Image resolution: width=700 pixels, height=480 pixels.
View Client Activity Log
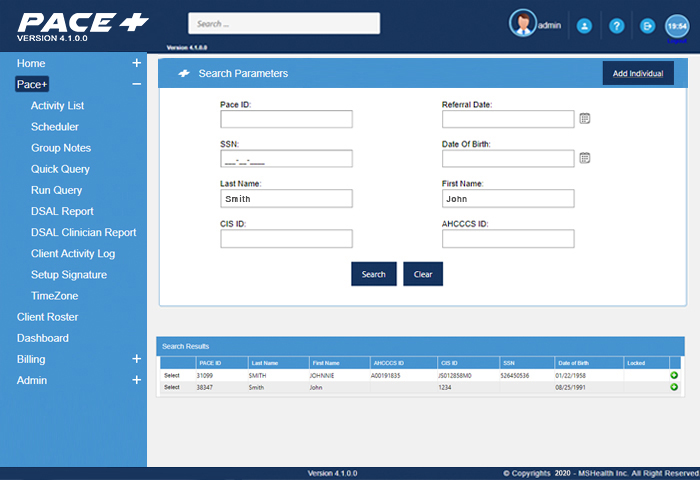tap(73, 254)
